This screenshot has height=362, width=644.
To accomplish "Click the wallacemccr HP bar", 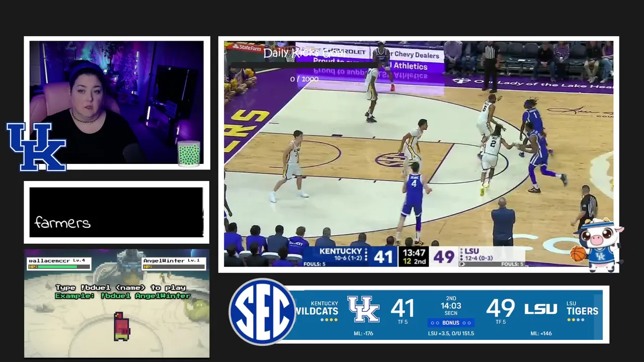I will point(59,267).
